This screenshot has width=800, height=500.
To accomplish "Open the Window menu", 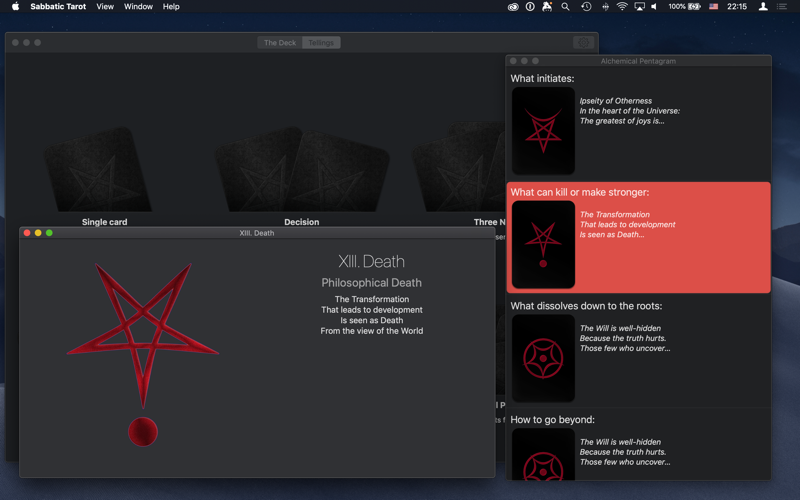I will pyautogui.click(x=138, y=7).
